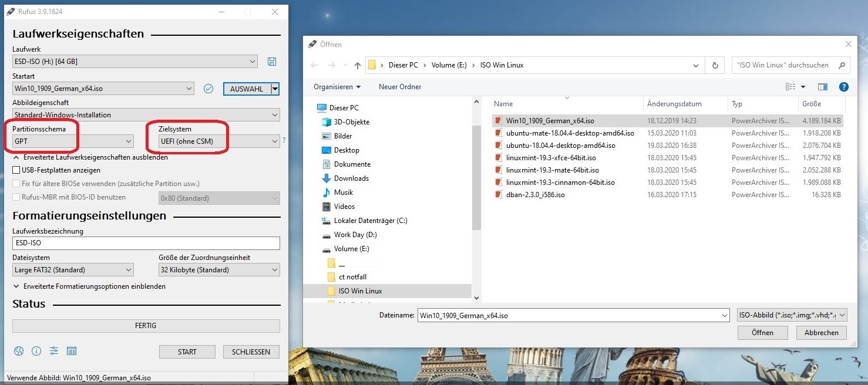Click Volume (E:) in the address bar
868x385 pixels.
pyautogui.click(x=449, y=65)
